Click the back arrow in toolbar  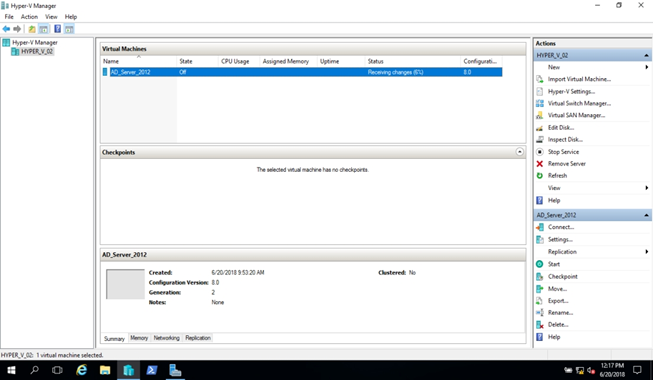6,29
